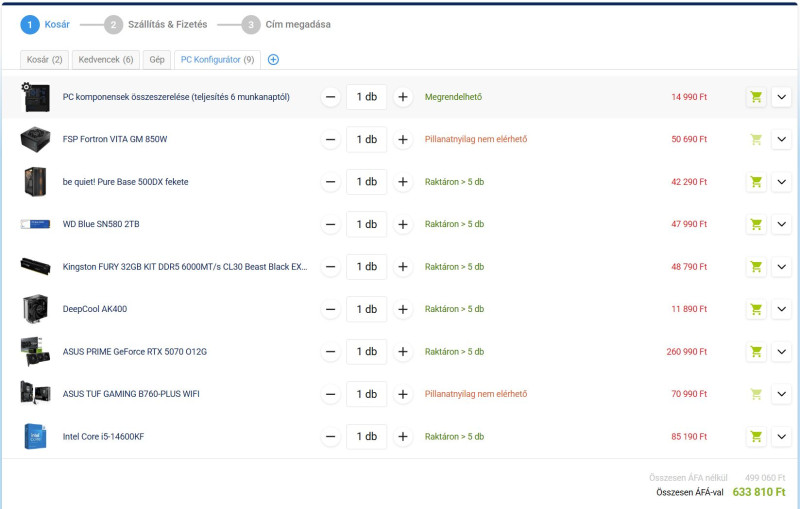Go to step 3 Cím megadása
This screenshot has height=509, width=800.
(x=286, y=24)
